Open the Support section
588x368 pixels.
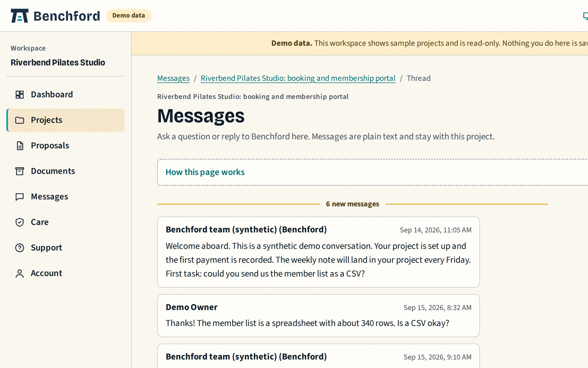pos(66,247)
